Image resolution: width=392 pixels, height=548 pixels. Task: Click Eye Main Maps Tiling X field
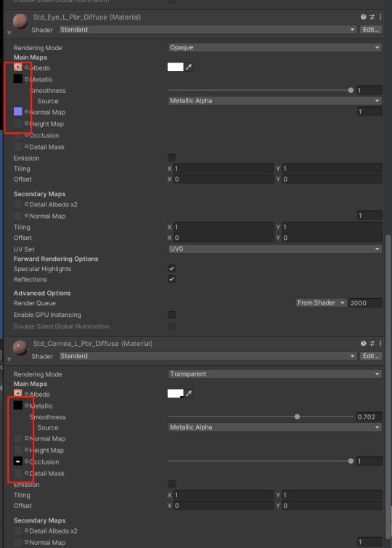[224, 169]
